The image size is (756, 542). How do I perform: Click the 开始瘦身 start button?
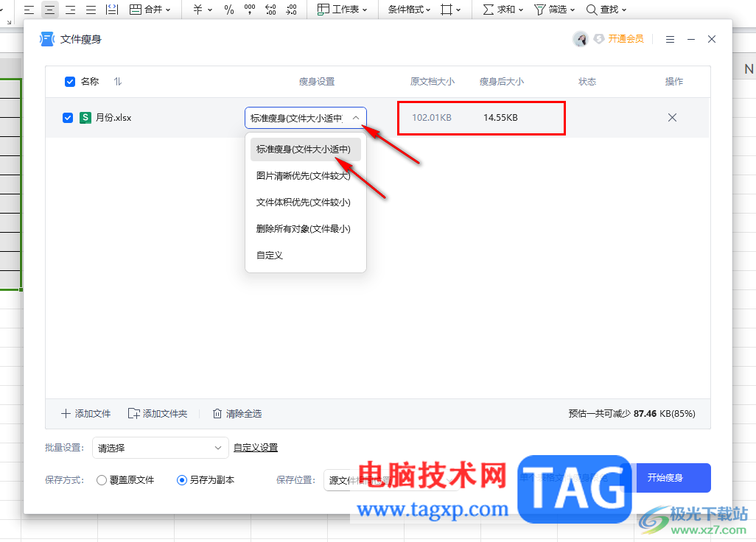pos(665,477)
